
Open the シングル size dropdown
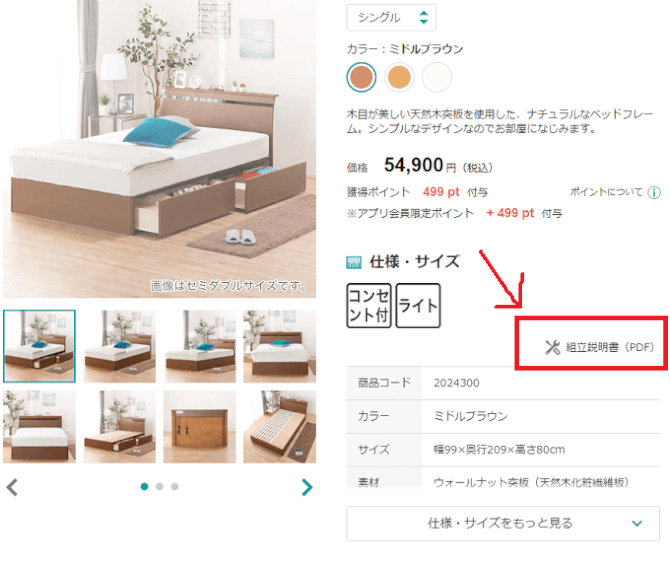point(391,18)
